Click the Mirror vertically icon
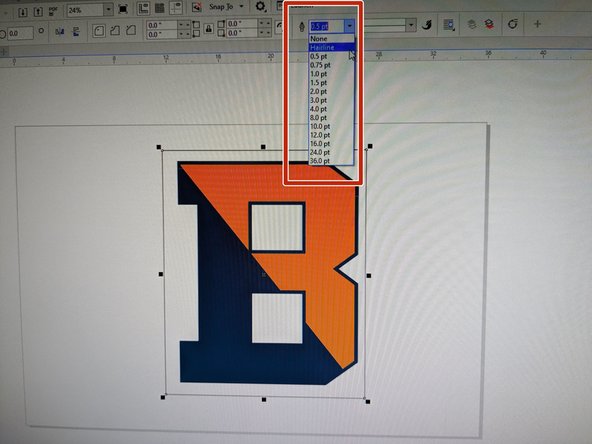The height and width of the screenshot is (444, 592). pyautogui.click(x=76, y=31)
